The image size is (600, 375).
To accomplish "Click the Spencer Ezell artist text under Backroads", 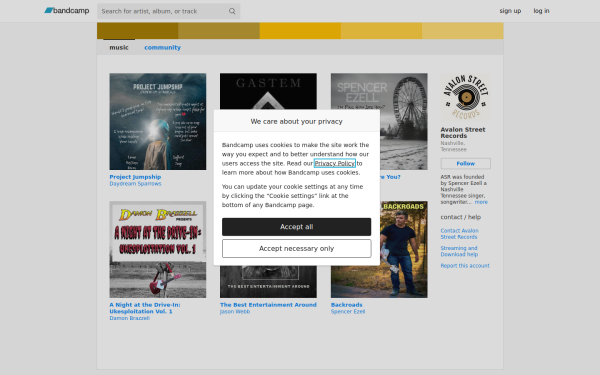I will [348, 312].
